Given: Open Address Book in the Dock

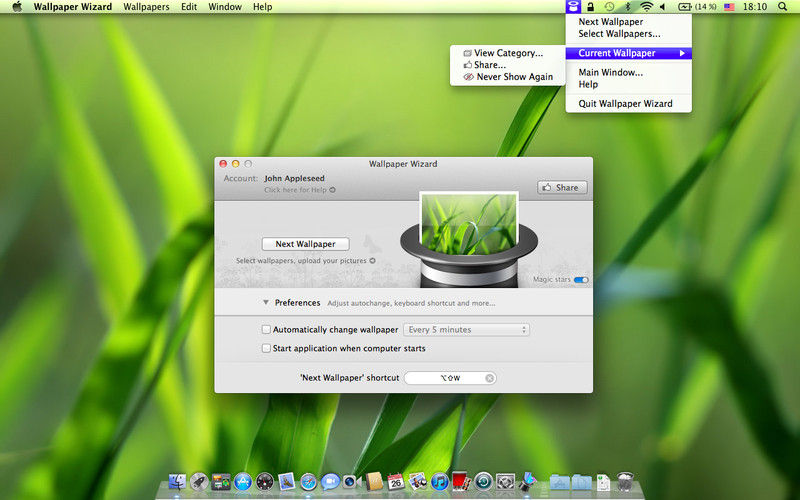Looking at the screenshot, I should point(374,481).
